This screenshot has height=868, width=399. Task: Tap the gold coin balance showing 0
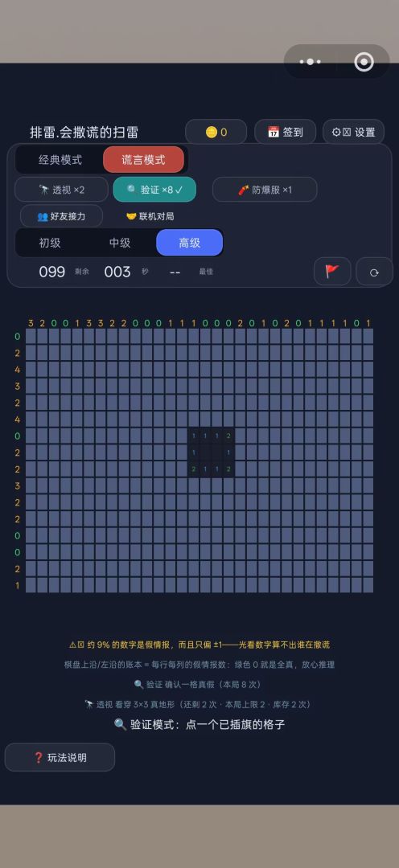click(216, 132)
